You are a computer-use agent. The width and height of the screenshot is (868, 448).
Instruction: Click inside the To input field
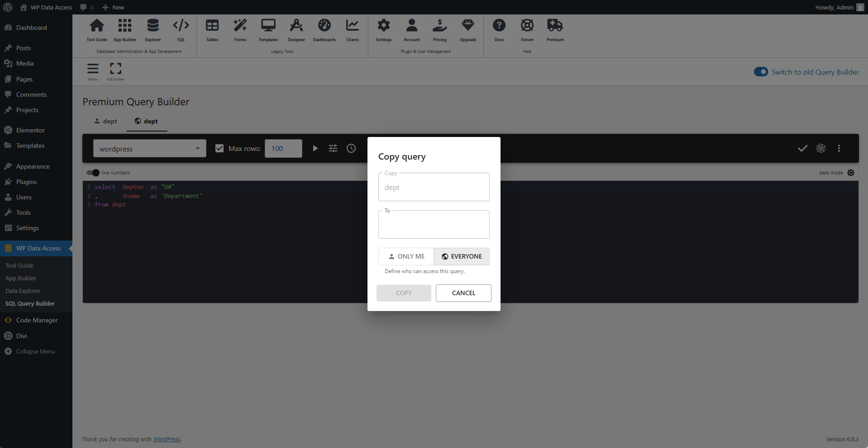[433, 225]
